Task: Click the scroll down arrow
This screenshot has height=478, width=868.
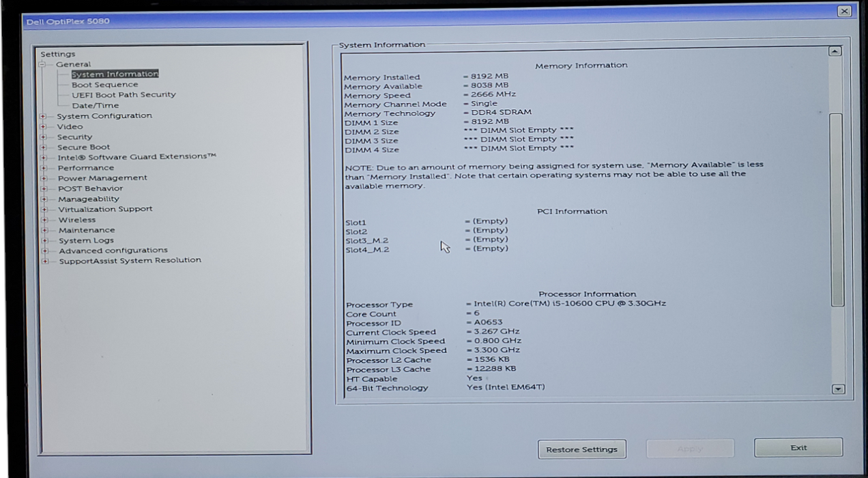Action: tap(839, 389)
